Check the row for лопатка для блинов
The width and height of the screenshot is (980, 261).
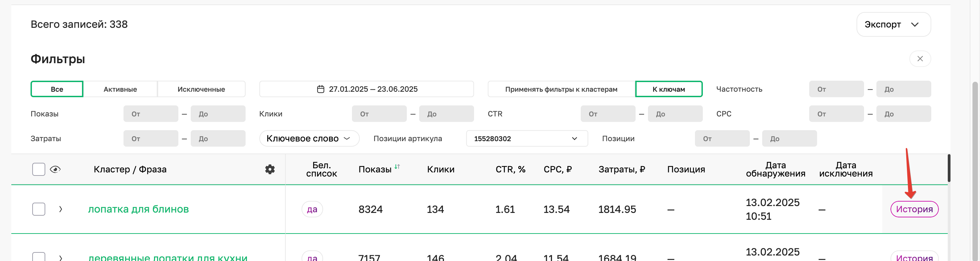tap(39, 209)
